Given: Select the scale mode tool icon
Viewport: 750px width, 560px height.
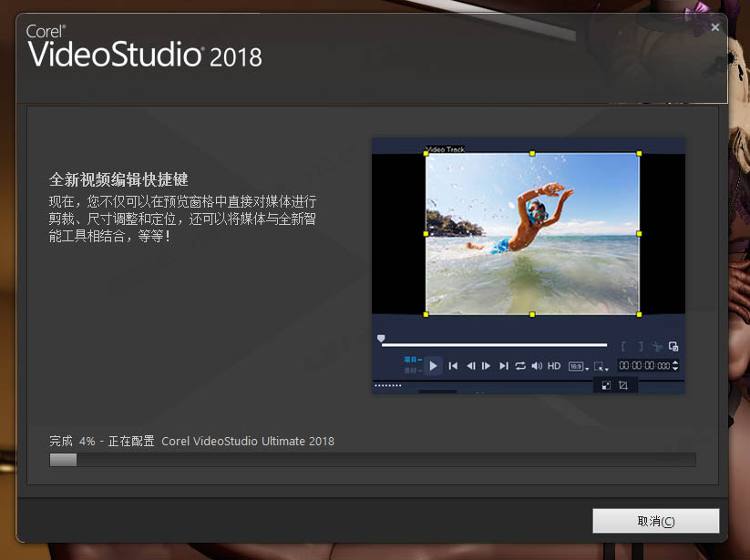Looking at the screenshot, I should click(606, 385).
